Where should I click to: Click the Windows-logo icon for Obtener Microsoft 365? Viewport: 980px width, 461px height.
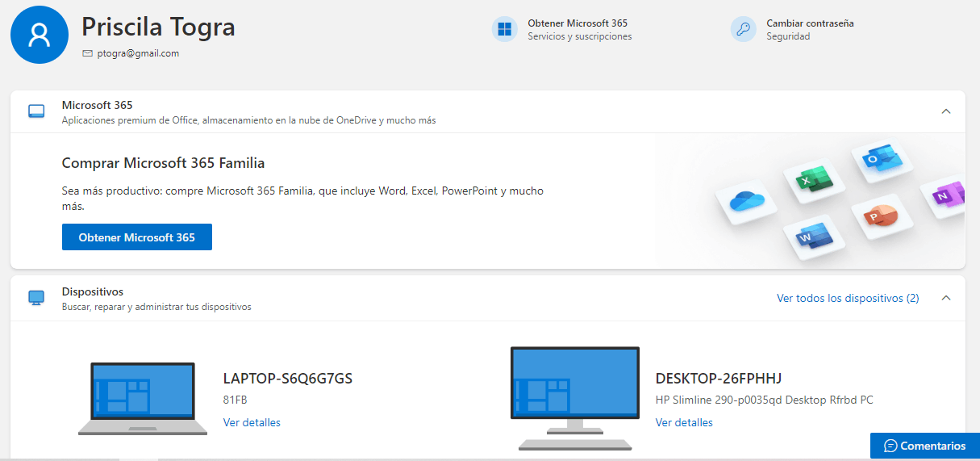click(505, 29)
